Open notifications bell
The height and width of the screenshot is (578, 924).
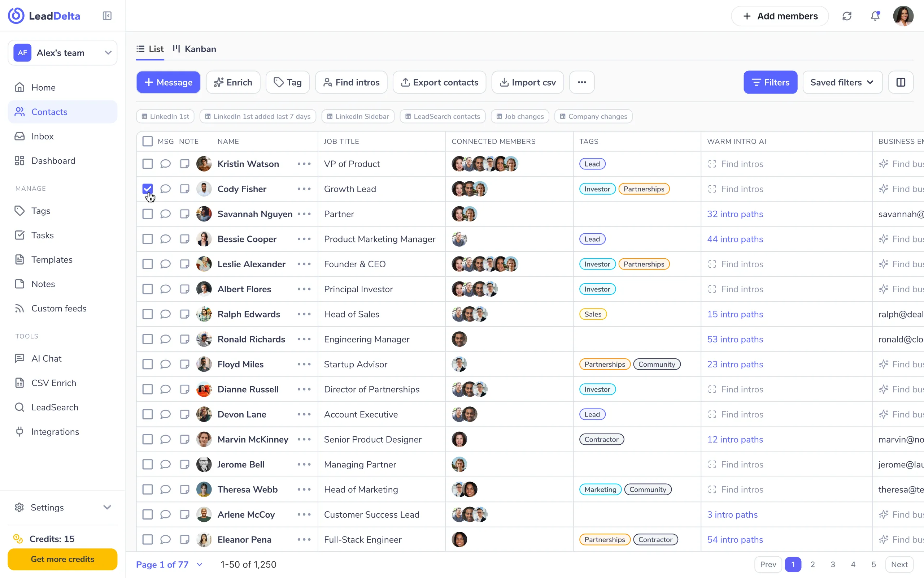[x=875, y=16]
